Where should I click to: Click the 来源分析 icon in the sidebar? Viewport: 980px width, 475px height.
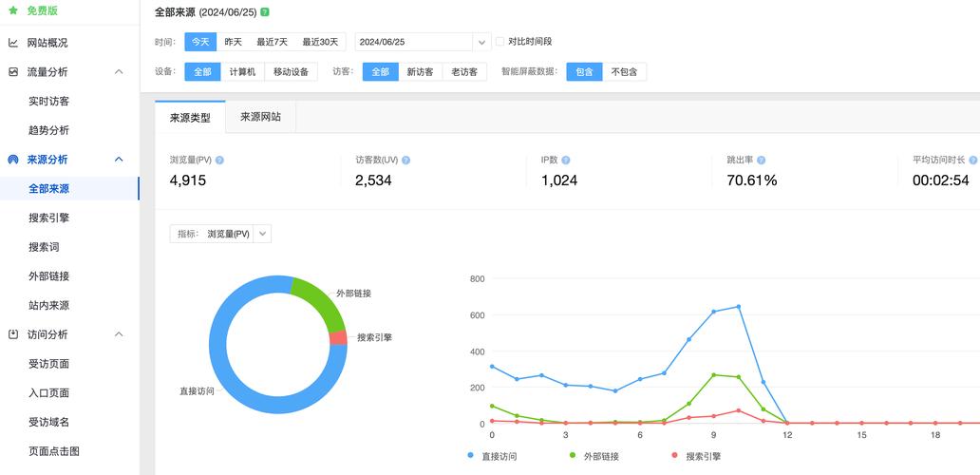coord(13,160)
